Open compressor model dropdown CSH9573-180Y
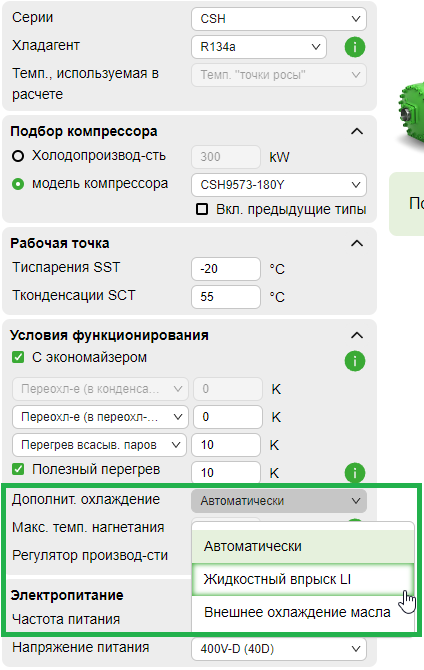 pyautogui.click(x=279, y=185)
